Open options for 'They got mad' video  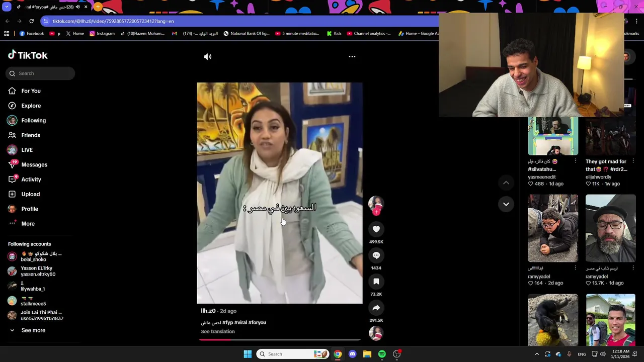(633, 161)
